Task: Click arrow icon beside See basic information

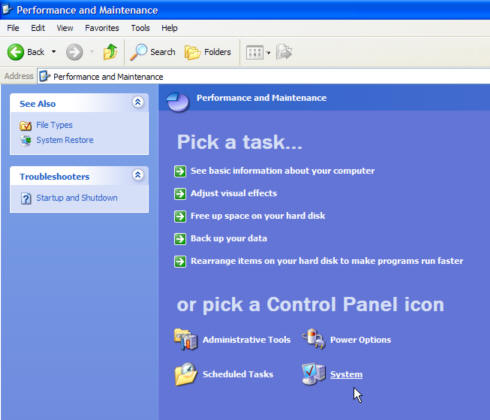Action: coord(180,171)
